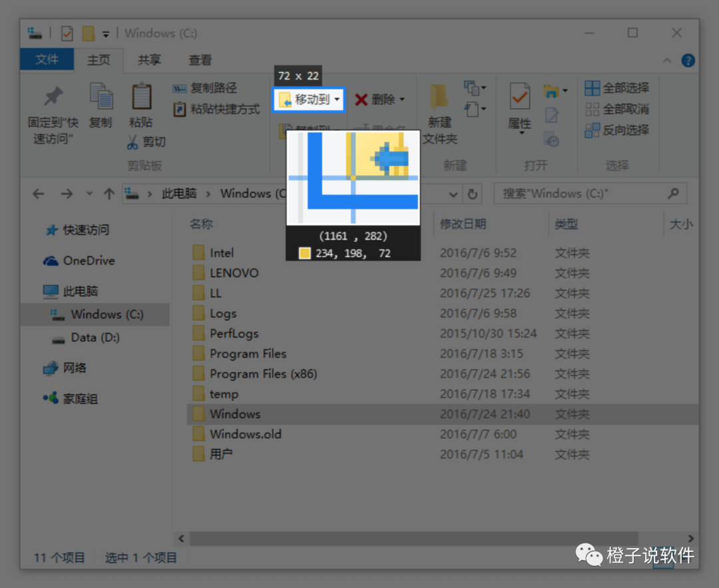Click the Open ribbon icon with dropdown

click(555, 91)
